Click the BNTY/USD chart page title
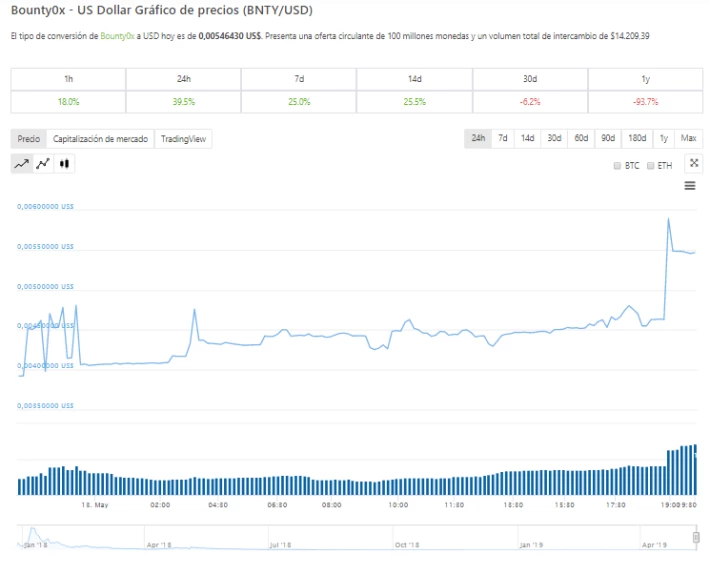Image resolution: width=710 pixels, height=575 pixels. pyautogui.click(x=162, y=10)
